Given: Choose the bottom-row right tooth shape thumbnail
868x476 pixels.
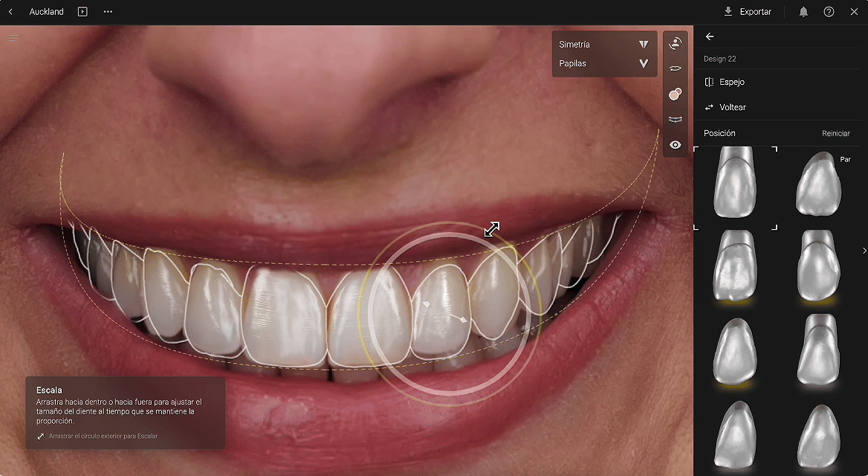Looking at the screenshot, I should click(x=818, y=437).
